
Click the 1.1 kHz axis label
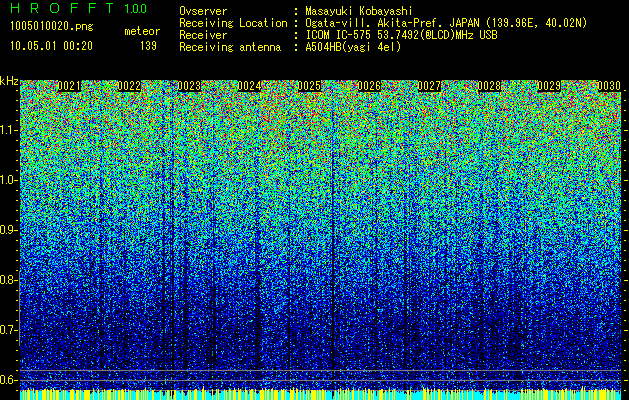click(8, 130)
